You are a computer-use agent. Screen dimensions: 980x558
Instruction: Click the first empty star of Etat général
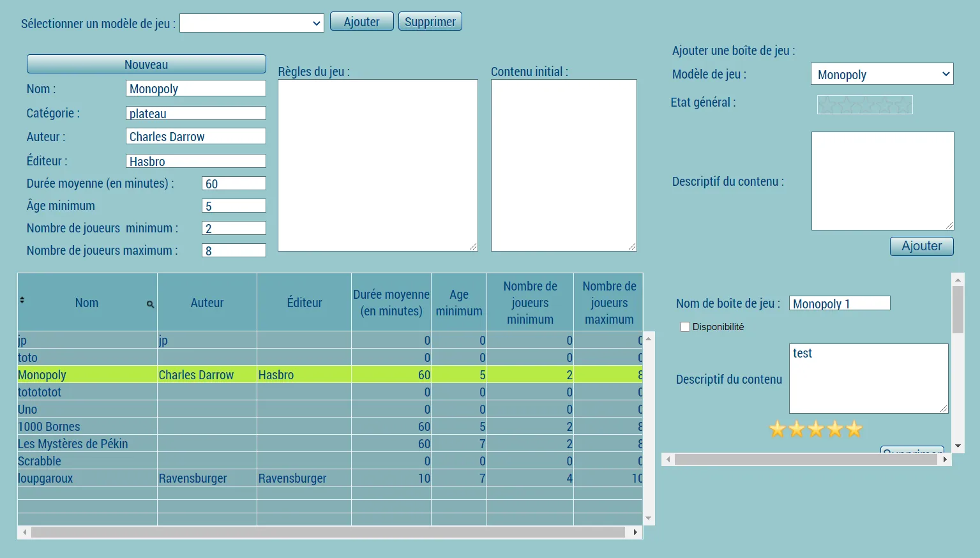pyautogui.click(x=827, y=105)
